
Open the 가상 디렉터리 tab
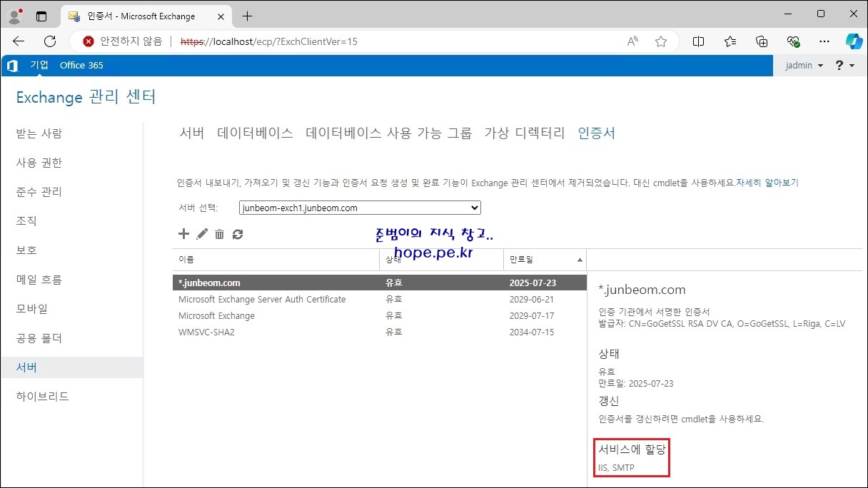pos(525,133)
